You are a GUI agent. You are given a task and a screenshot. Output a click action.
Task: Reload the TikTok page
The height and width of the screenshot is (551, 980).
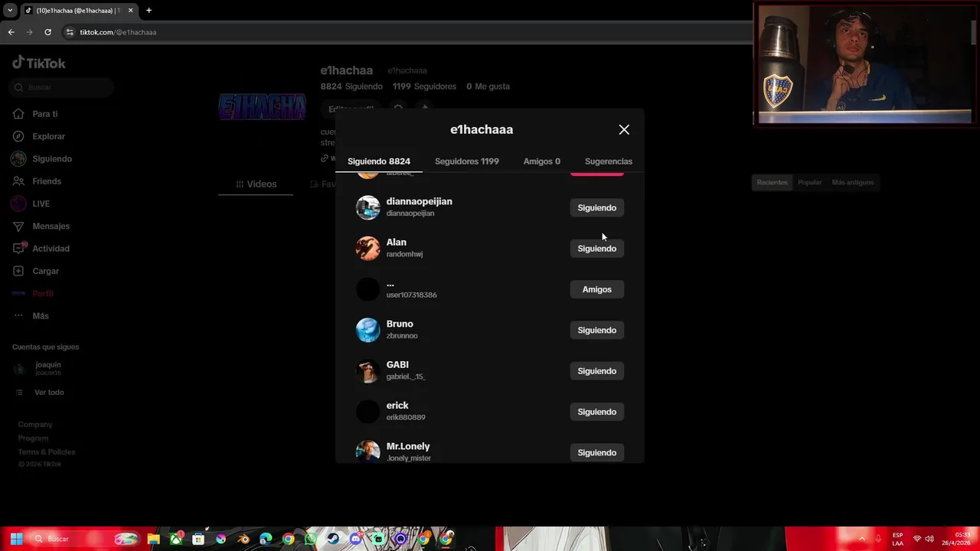click(x=47, y=32)
